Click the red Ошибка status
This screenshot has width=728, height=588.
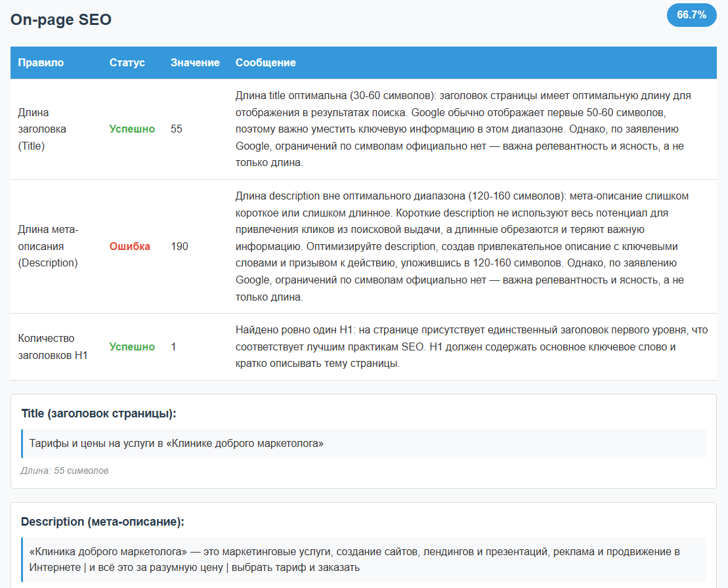click(129, 247)
